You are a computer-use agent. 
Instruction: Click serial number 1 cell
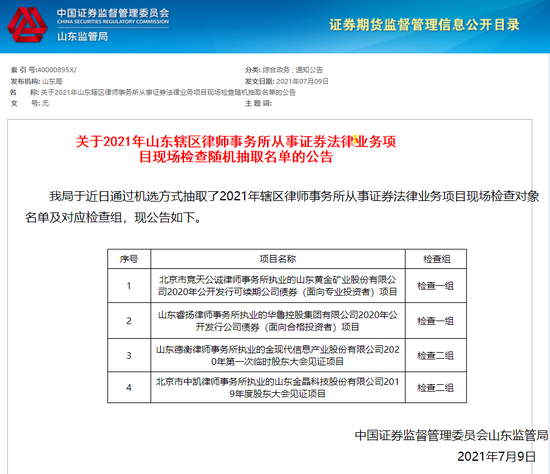tap(129, 286)
